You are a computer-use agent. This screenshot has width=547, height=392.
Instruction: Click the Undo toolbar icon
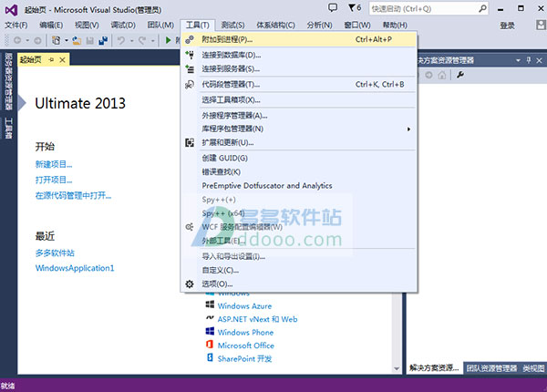(121, 40)
